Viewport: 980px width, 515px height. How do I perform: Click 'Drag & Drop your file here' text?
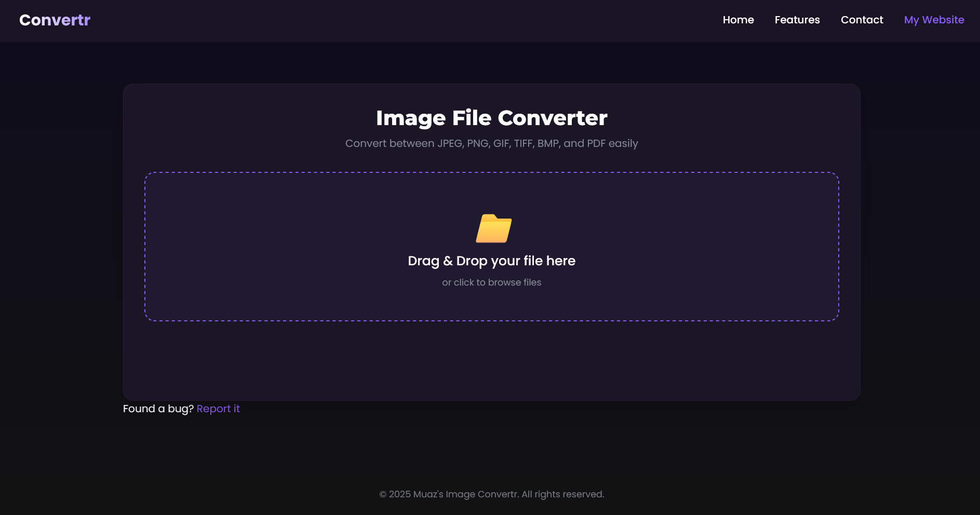(x=491, y=261)
